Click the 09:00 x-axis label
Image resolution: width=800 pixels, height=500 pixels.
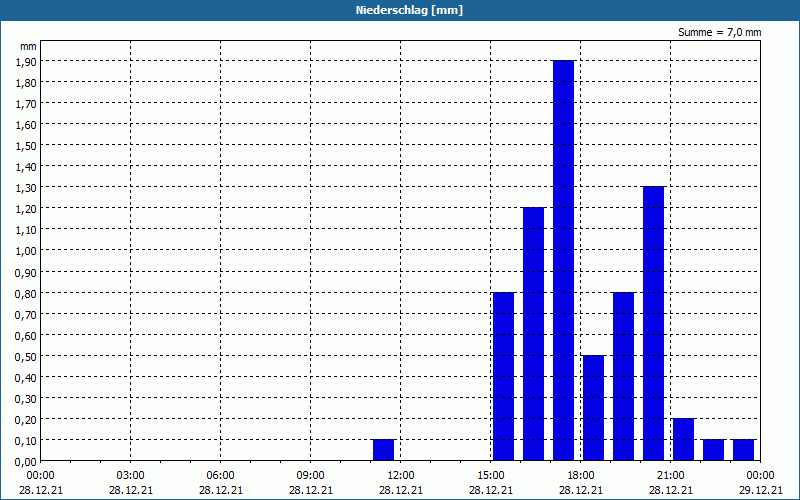(310, 476)
